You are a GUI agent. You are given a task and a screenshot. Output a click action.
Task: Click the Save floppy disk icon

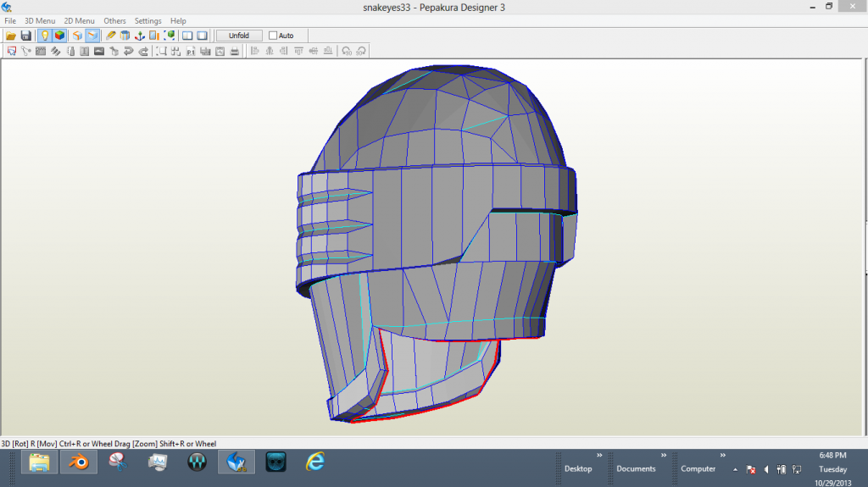pyautogui.click(x=25, y=36)
